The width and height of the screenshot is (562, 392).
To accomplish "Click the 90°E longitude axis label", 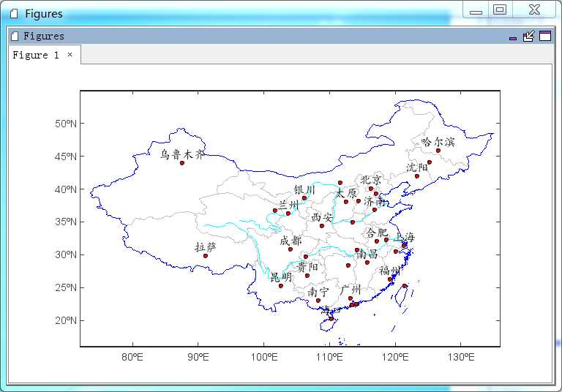I will (198, 357).
